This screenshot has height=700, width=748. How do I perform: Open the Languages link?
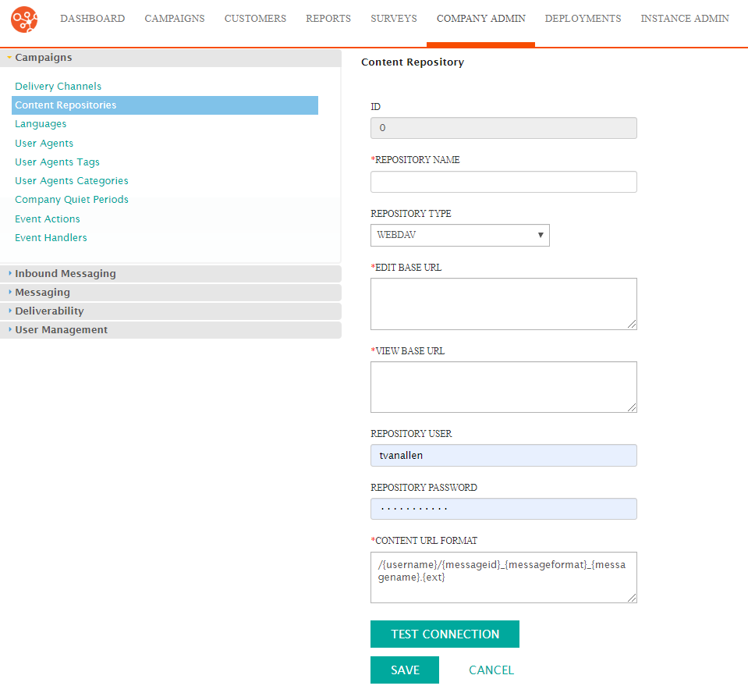41,124
